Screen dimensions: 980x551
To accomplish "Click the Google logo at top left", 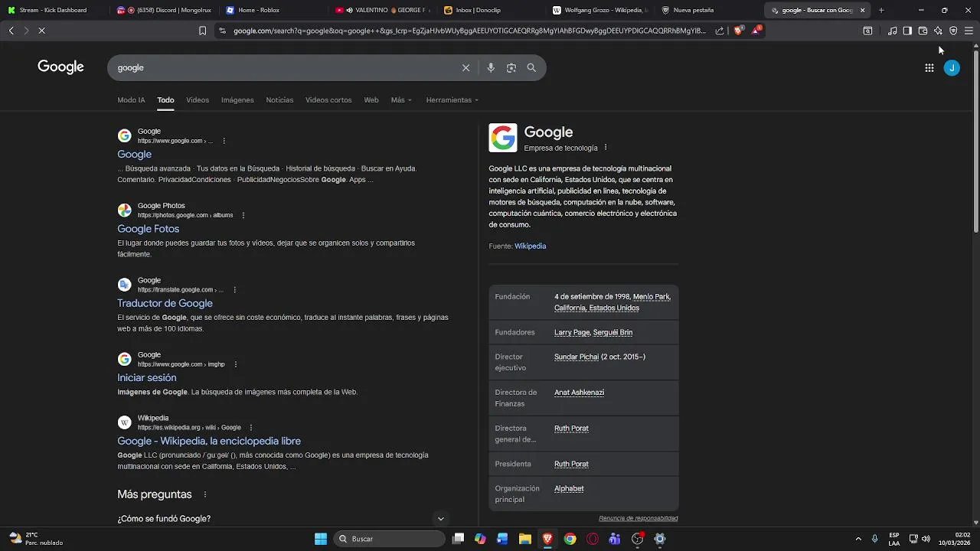I will coord(60,67).
